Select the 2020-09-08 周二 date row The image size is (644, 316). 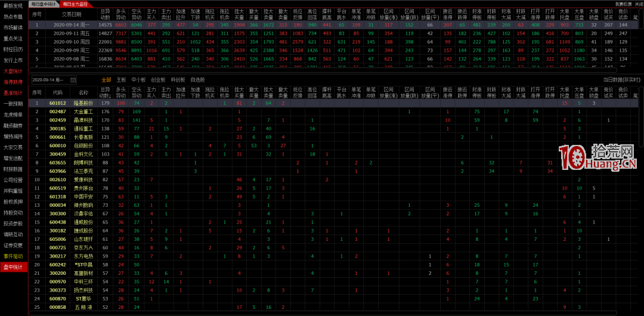click(333, 59)
